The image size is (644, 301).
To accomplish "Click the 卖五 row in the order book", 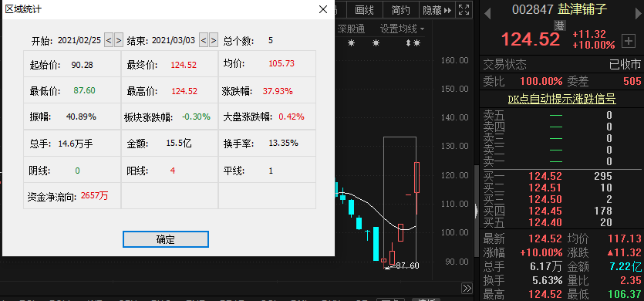I will coord(561,115).
